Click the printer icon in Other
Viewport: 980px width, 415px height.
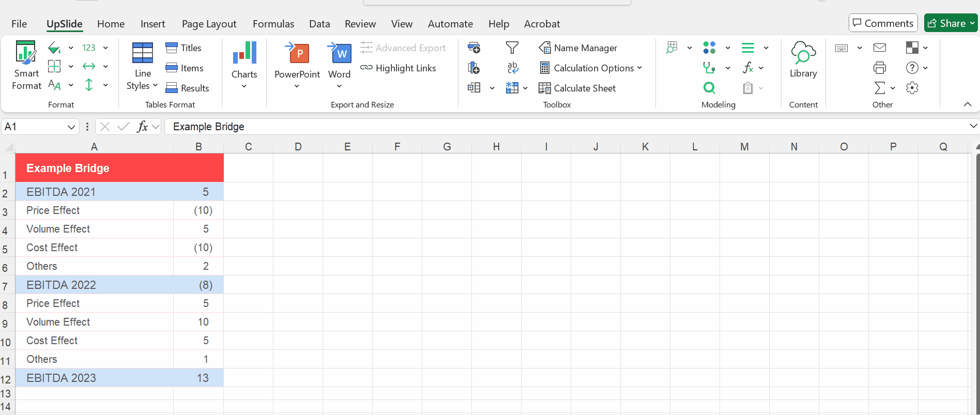point(880,68)
